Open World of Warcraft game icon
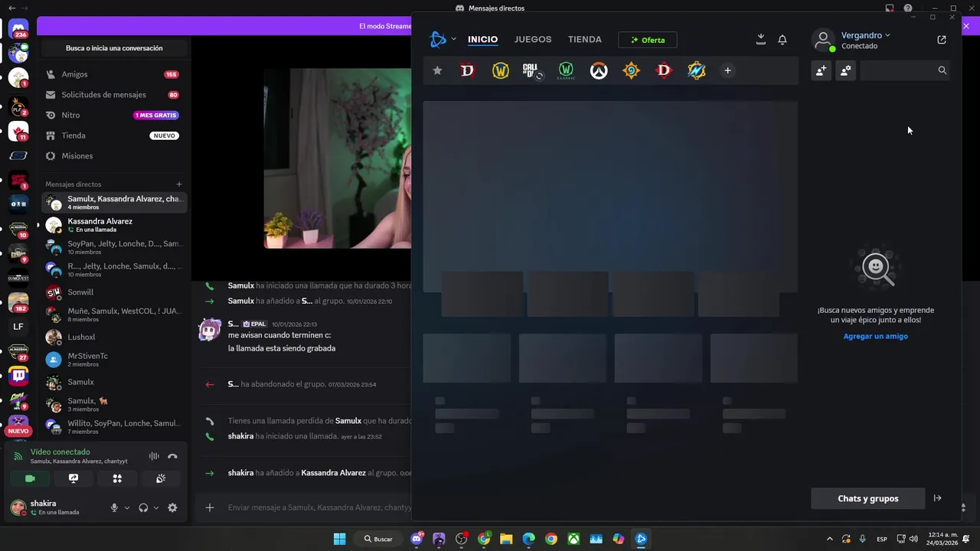The width and height of the screenshot is (980, 551). point(500,70)
